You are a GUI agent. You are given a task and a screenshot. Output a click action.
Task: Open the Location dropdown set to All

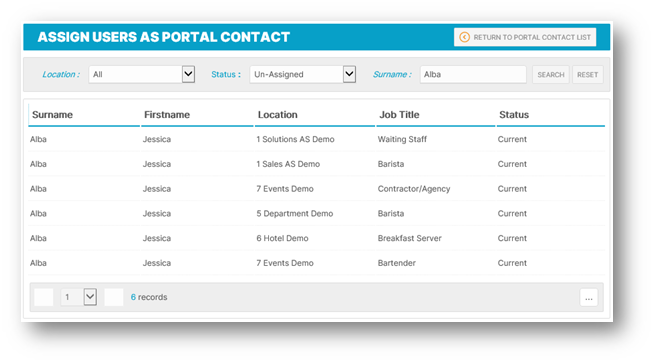click(142, 74)
